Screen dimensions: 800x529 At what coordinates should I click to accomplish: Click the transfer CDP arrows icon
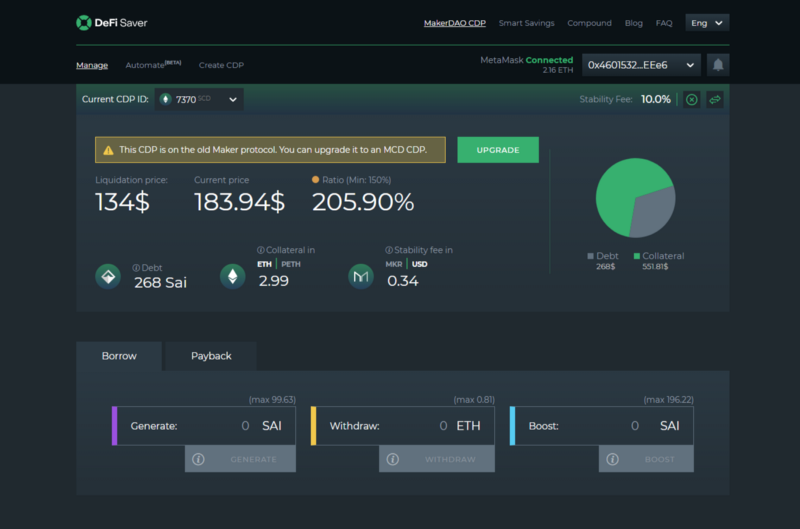pos(715,99)
